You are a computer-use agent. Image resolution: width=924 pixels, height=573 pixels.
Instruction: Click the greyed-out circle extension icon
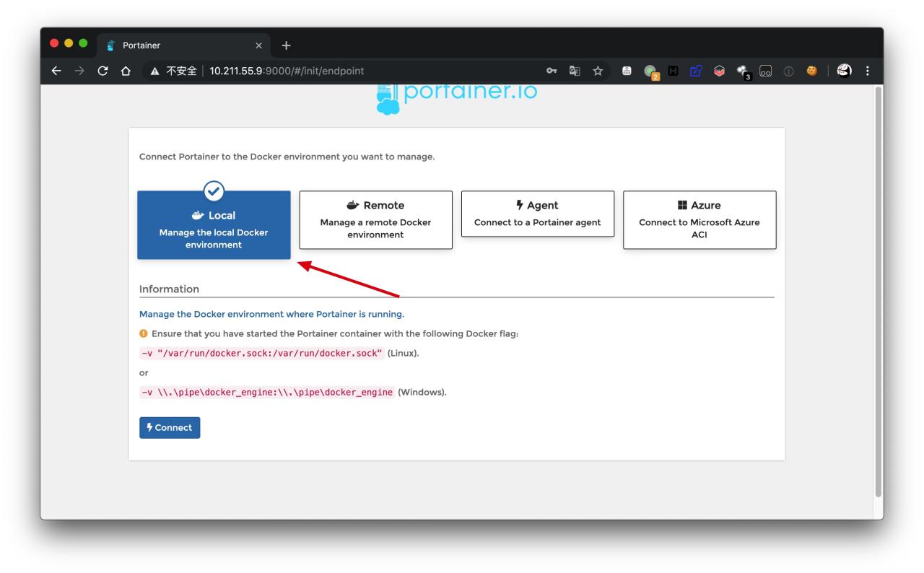click(788, 71)
